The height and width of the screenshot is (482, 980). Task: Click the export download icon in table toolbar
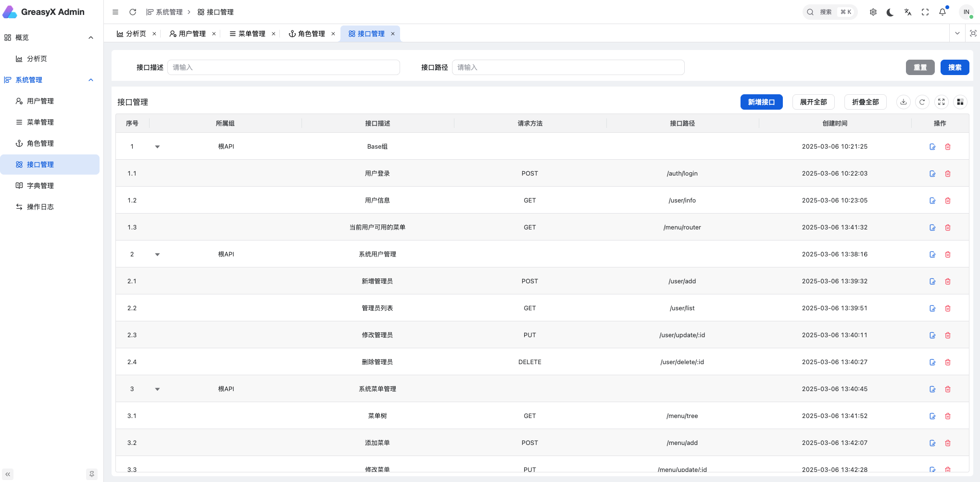pyautogui.click(x=904, y=102)
